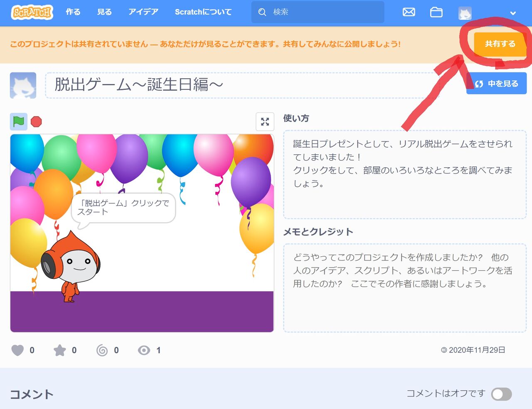Open the Scratchについて menu item

(203, 12)
